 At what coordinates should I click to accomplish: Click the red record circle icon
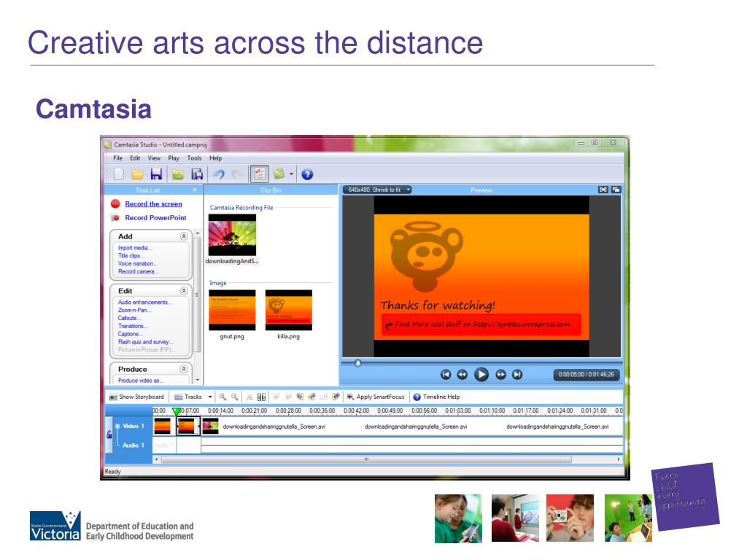(115, 204)
